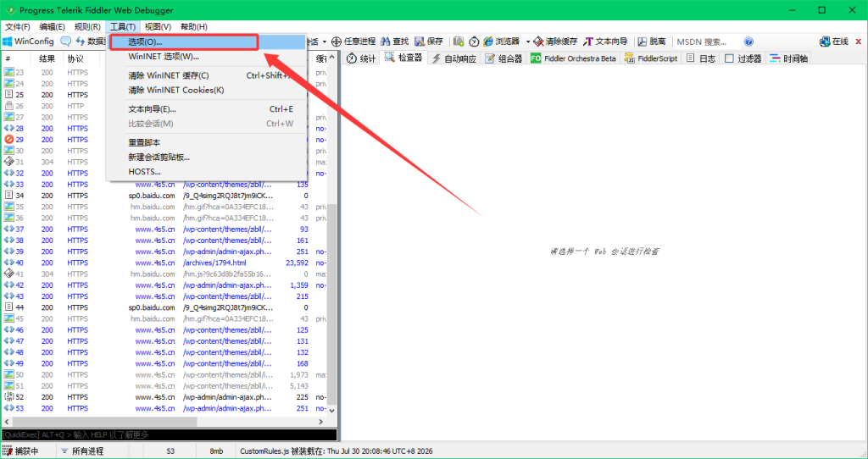Select Options (选项) in Tools menu
This screenshot has width=868, height=459.
click(206, 42)
